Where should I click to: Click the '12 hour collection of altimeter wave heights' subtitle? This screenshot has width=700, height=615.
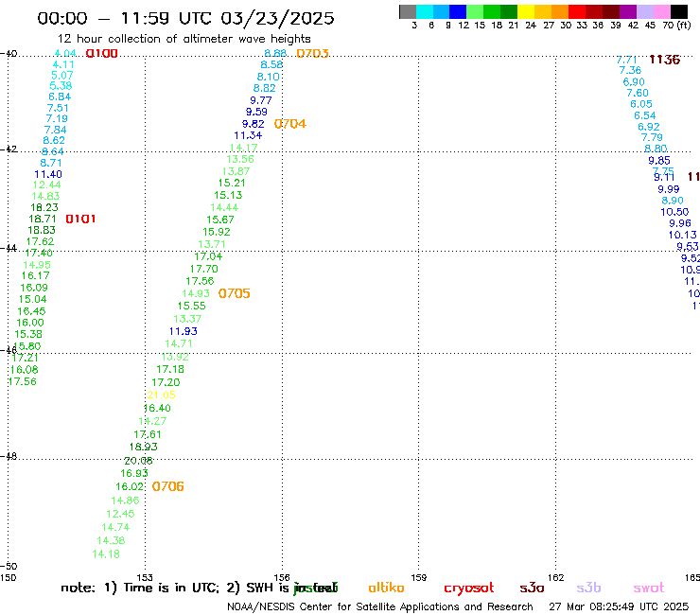pyautogui.click(x=184, y=39)
